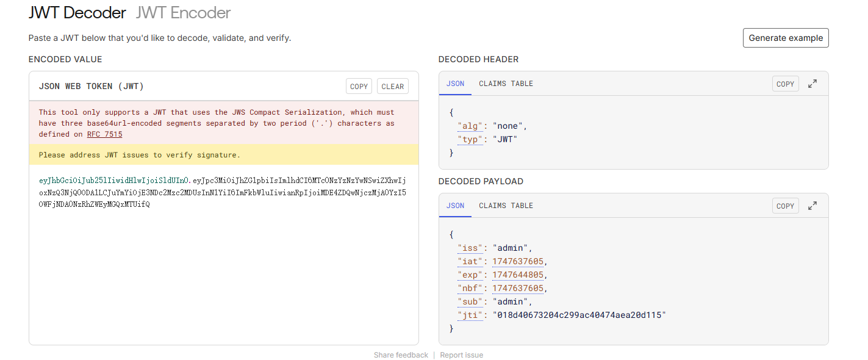Clear the JSON Web Token input
This screenshot has height=360, width=868.
point(392,87)
